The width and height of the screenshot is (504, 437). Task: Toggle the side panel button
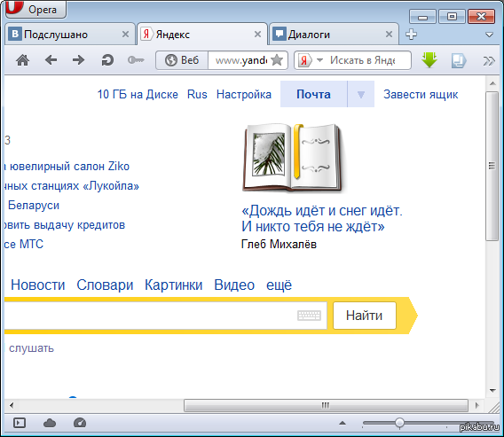[x=20, y=423]
